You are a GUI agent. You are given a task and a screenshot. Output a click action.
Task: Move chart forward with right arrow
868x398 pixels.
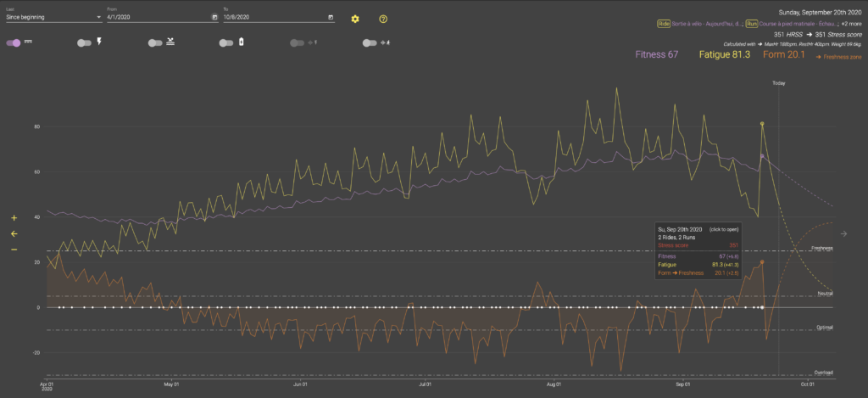843,234
